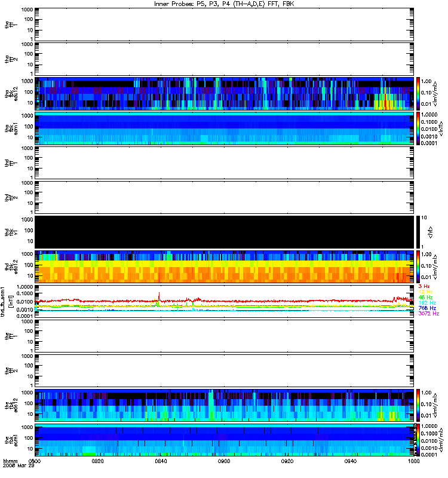Image resolution: width=448 pixels, height=478 pixels.
Task: Click the 0940 time axis label
Action: (351, 461)
